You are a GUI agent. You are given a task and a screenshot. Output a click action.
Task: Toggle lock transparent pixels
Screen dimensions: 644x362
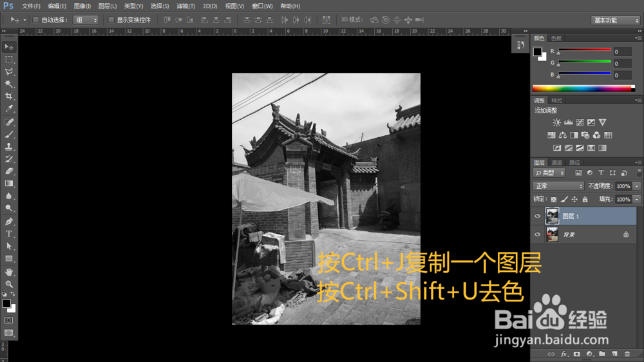(554, 199)
